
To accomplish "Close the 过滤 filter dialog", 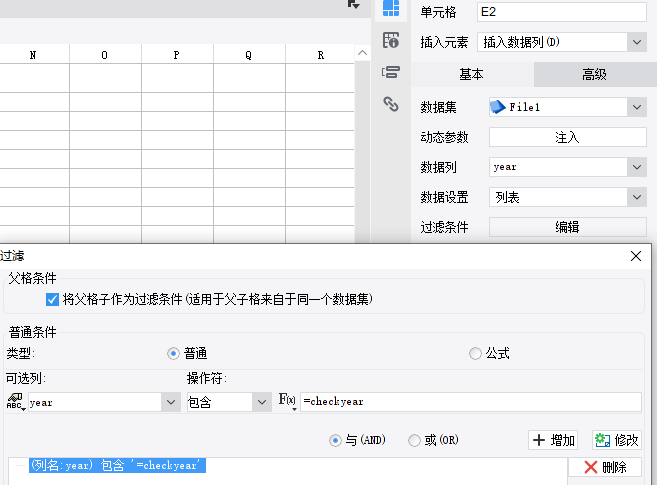I will point(636,256).
